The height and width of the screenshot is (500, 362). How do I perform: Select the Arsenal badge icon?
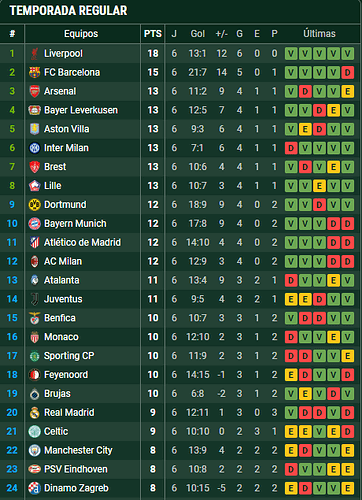34,91
